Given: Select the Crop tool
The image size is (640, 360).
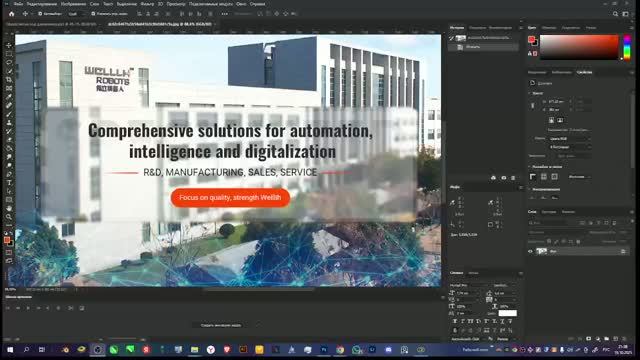Looking at the screenshot, I should coord(9,80).
